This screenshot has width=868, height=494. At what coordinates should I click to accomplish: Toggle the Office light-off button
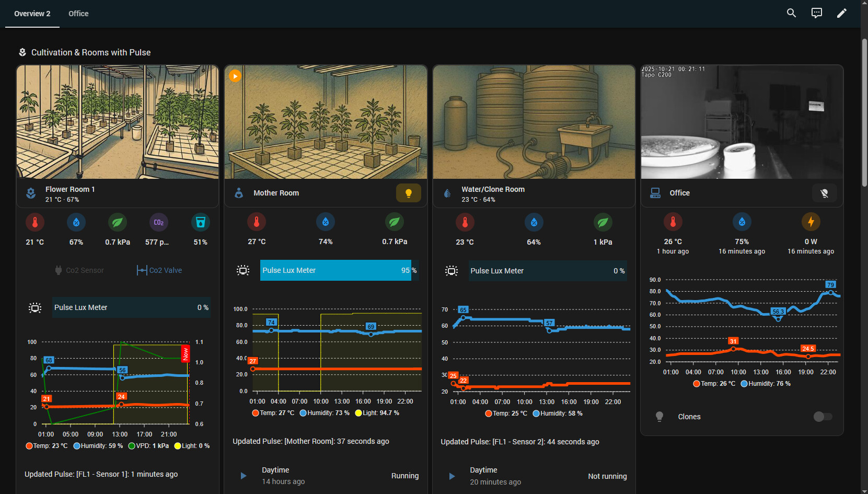[x=824, y=193]
